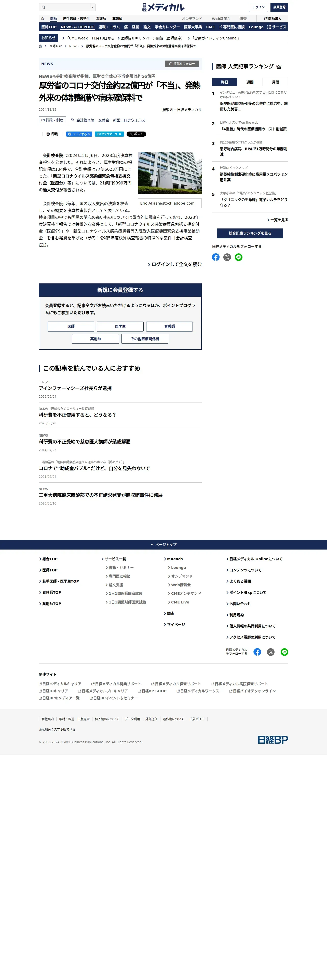The width and height of the screenshot is (327, 980).
Task: Open 医師TOP menu item
Action: tap(49, 27)
